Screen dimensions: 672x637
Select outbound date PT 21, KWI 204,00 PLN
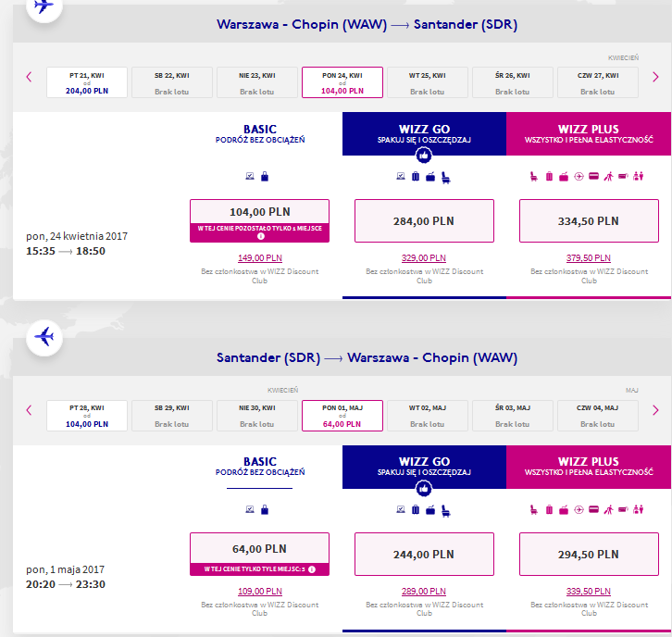[x=87, y=82]
